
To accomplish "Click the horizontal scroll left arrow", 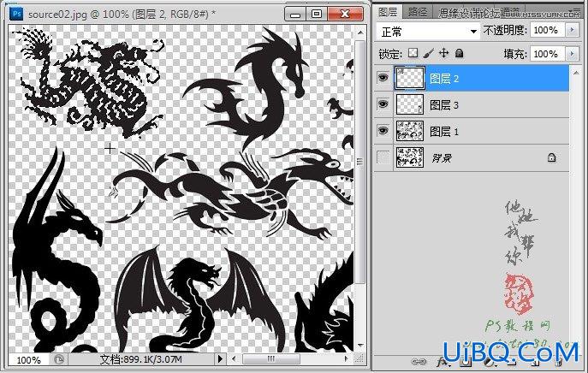I will coord(234,359).
